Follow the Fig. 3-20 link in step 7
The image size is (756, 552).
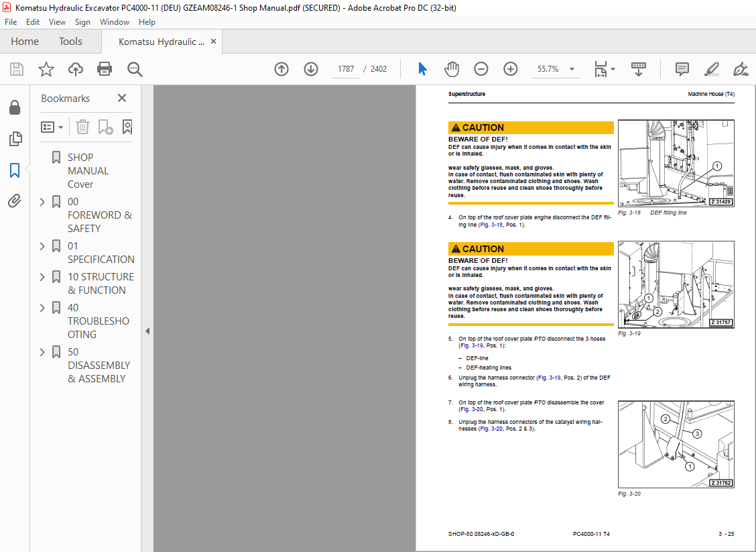[472, 409]
